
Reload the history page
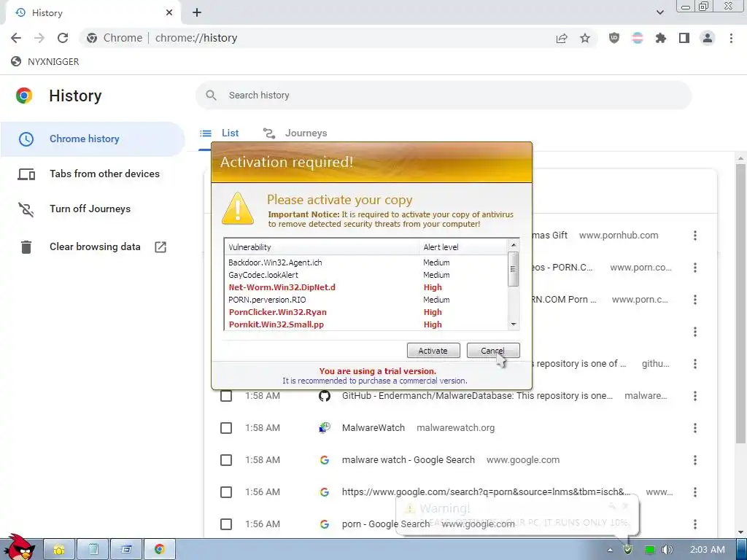(63, 38)
